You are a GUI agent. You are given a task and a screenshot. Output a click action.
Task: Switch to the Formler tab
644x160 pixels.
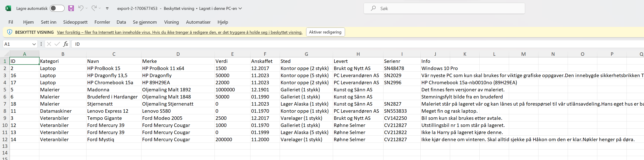click(102, 22)
